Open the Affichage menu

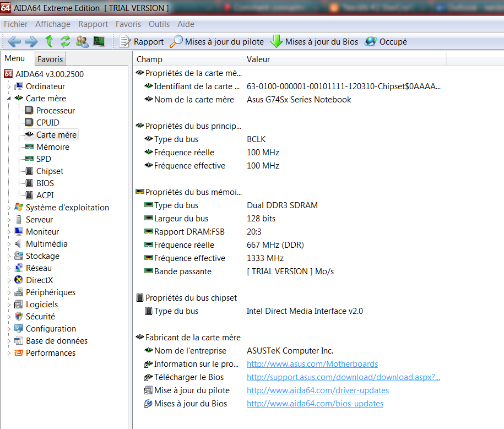(x=53, y=24)
